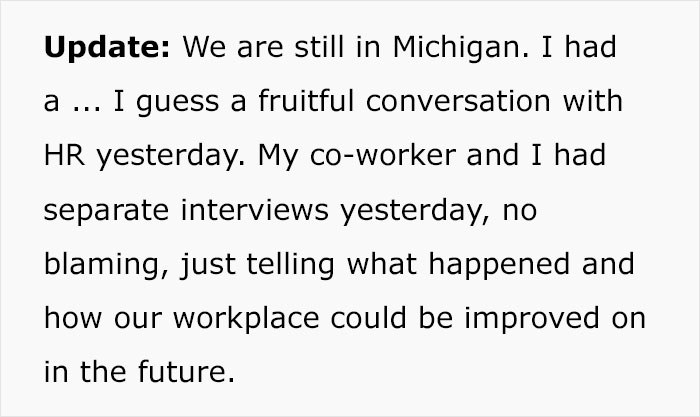Click the word "co-worker"
The image size is (700, 417).
point(383,155)
